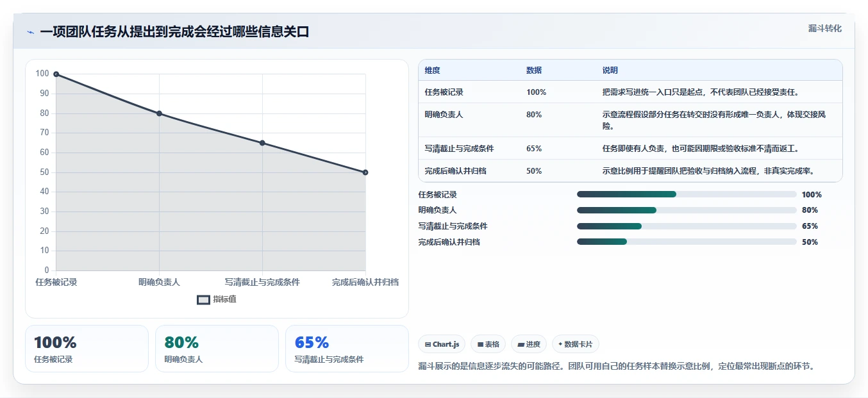868x398 pixels.
Task: Click the 50% cell in the table
Action: tap(534, 171)
